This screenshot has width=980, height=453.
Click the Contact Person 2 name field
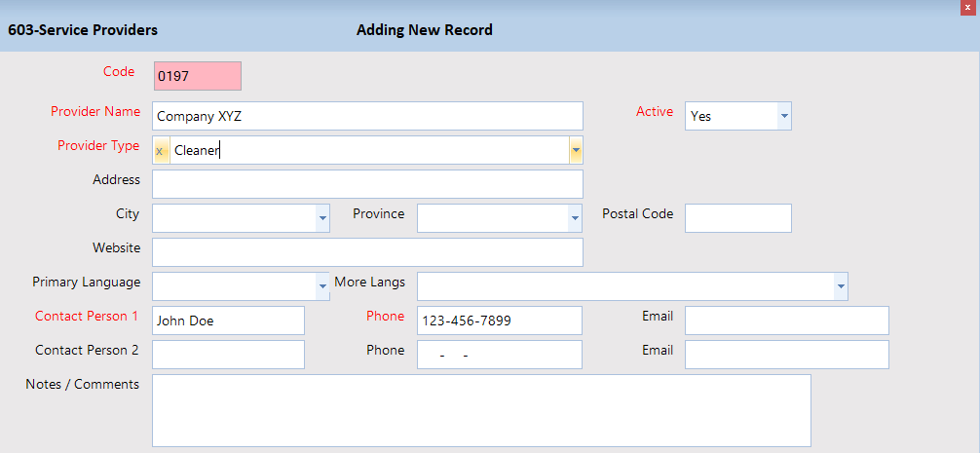tap(228, 355)
